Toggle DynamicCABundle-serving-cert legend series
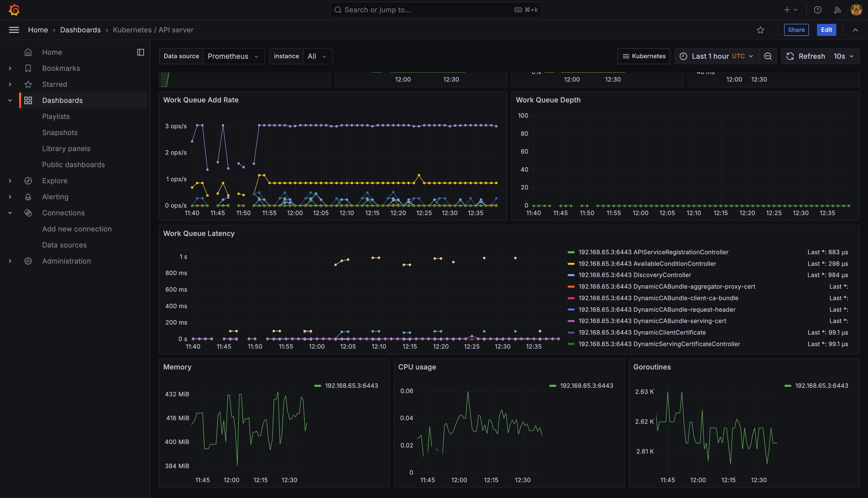This screenshot has height=498, width=868. click(652, 321)
